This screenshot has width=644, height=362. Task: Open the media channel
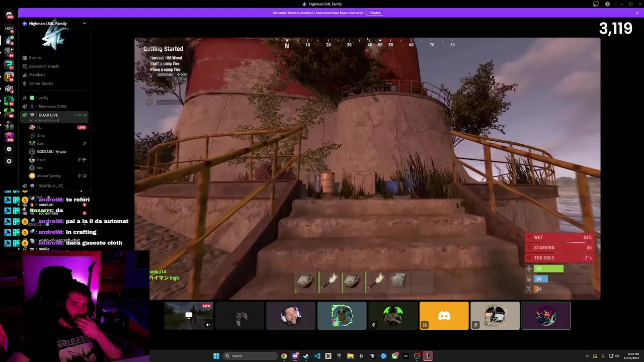tap(44, 249)
